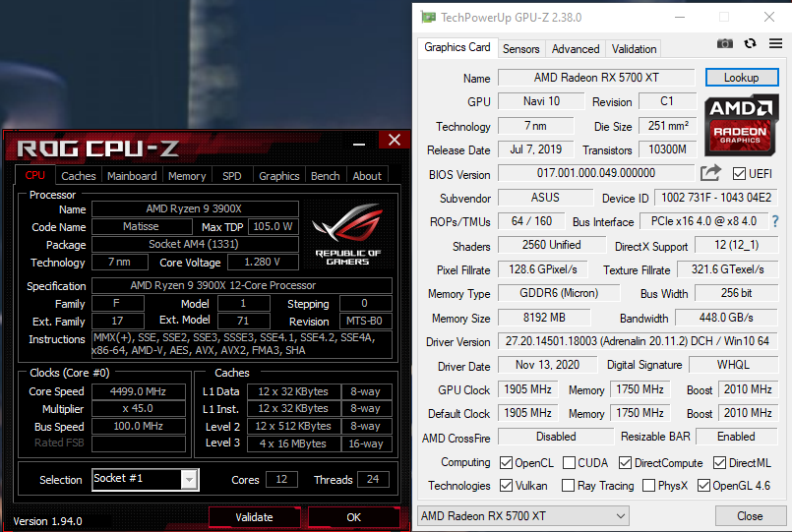Click the Cores value 12

(x=281, y=479)
